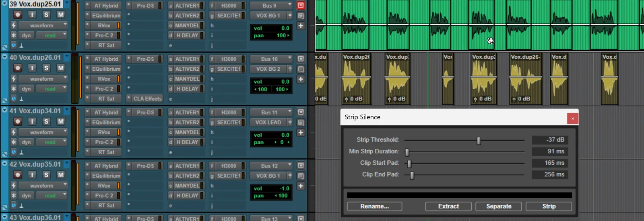
Task: Click the metronome-style icon on track 40
Action: 21,99
